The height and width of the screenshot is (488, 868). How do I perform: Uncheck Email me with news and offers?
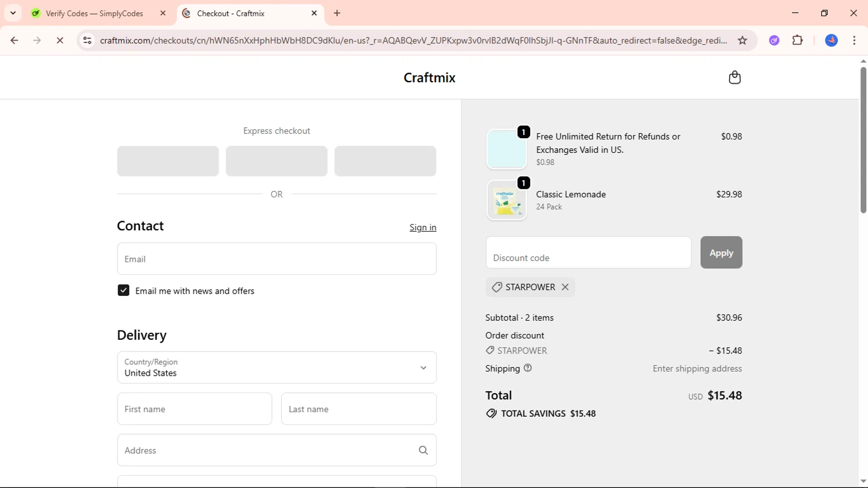pyautogui.click(x=123, y=291)
